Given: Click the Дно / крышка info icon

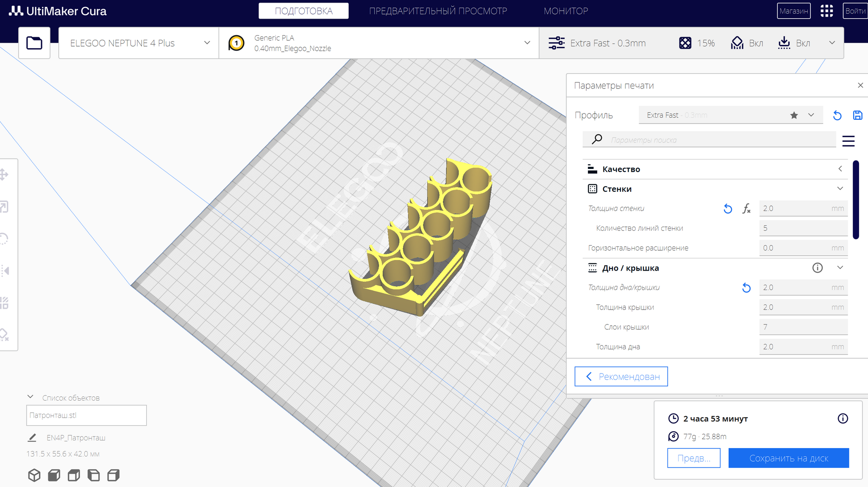Looking at the screenshot, I should pyautogui.click(x=817, y=268).
